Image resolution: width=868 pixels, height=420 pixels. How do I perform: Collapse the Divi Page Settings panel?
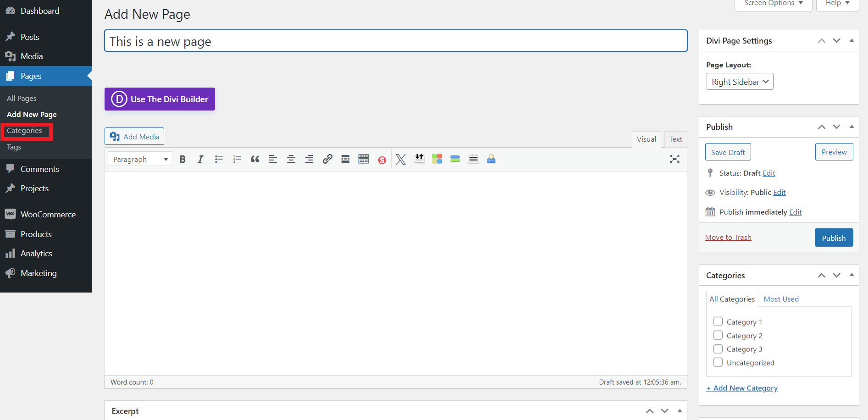pyautogui.click(x=851, y=40)
